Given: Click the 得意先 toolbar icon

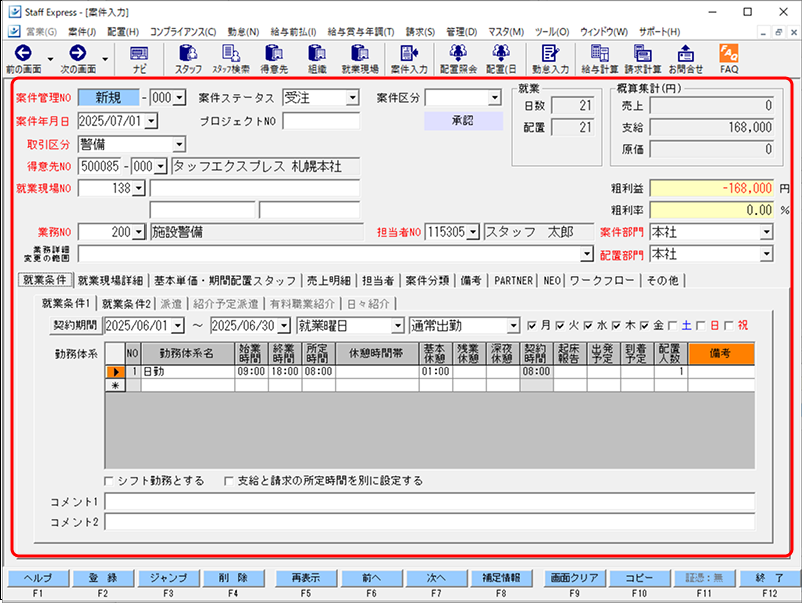Looking at the screenshot, I should click(274, 58).
